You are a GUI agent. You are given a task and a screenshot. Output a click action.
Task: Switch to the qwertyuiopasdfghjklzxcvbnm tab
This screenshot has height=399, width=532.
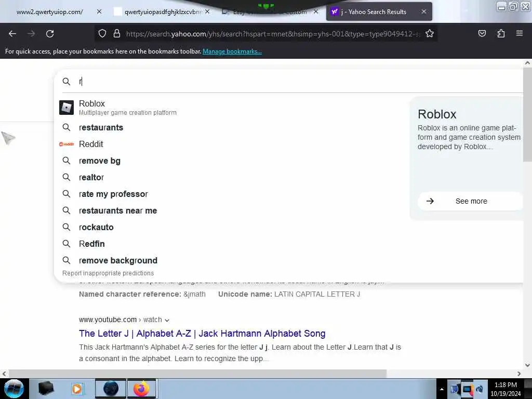click(163, 12)
